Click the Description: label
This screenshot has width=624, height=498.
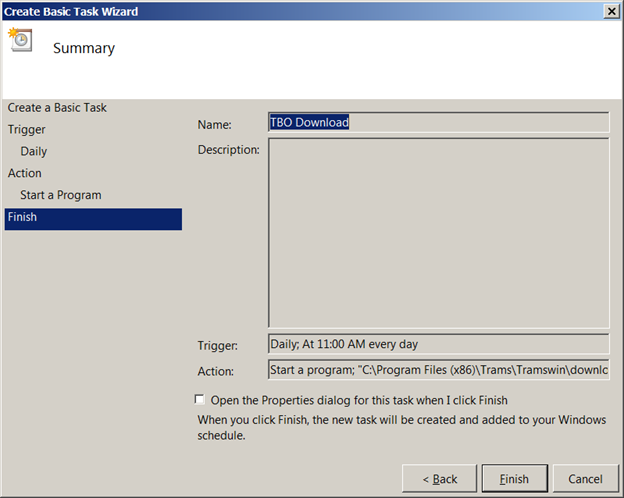(228, 150)
